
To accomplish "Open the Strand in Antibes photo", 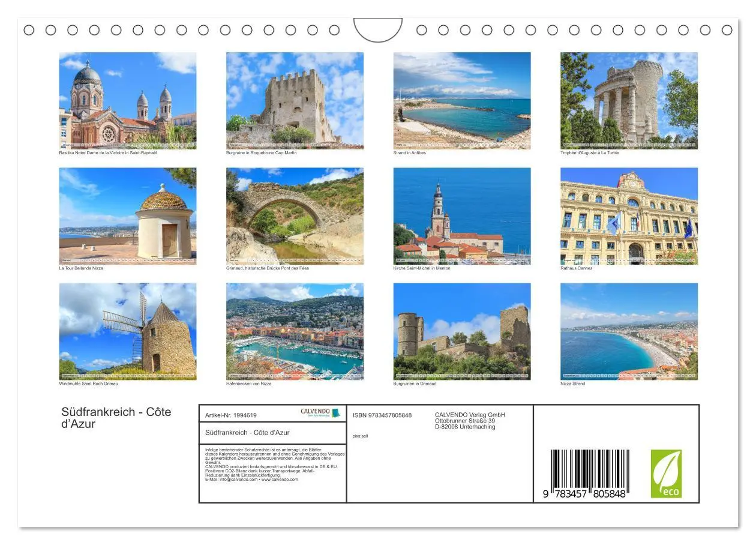I will (x=462, y=100).
